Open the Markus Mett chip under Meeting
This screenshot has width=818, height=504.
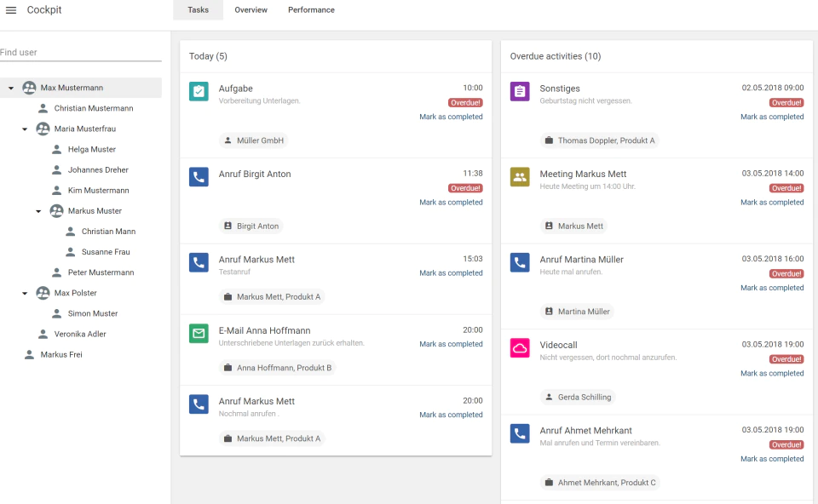point(573,226)
